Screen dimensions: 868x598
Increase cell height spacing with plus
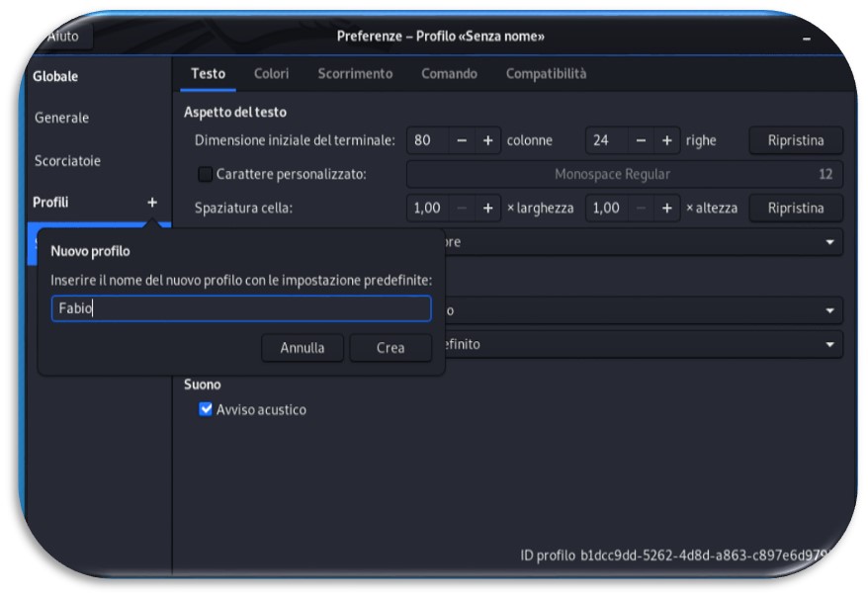pyautogui.click(x=667, y=209)
